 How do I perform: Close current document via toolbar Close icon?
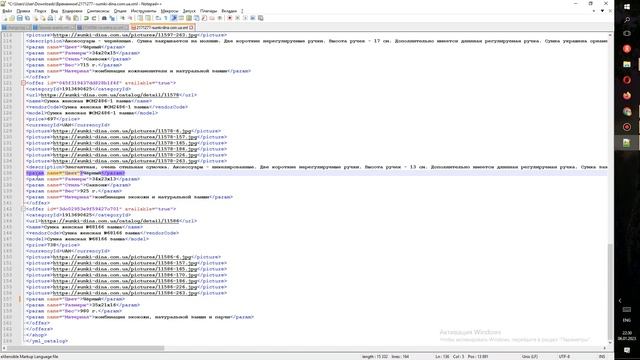click(x=35, y=18)
